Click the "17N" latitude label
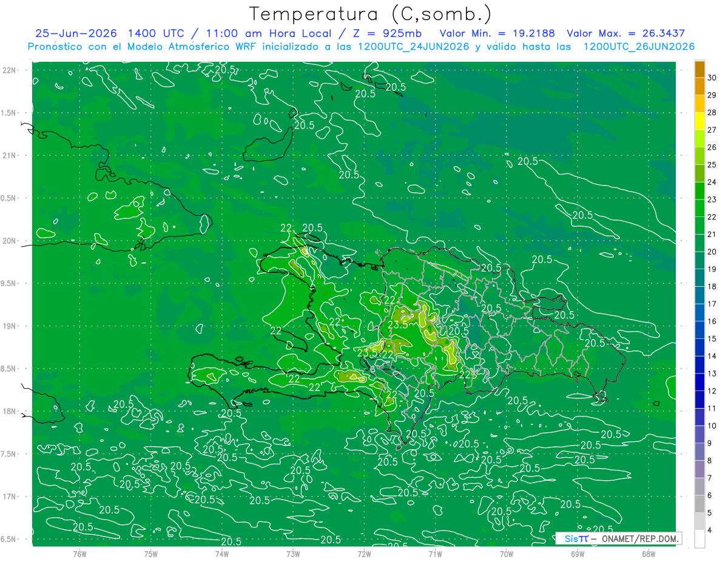Viewport: 728px width, 562px height. point(10,497)
